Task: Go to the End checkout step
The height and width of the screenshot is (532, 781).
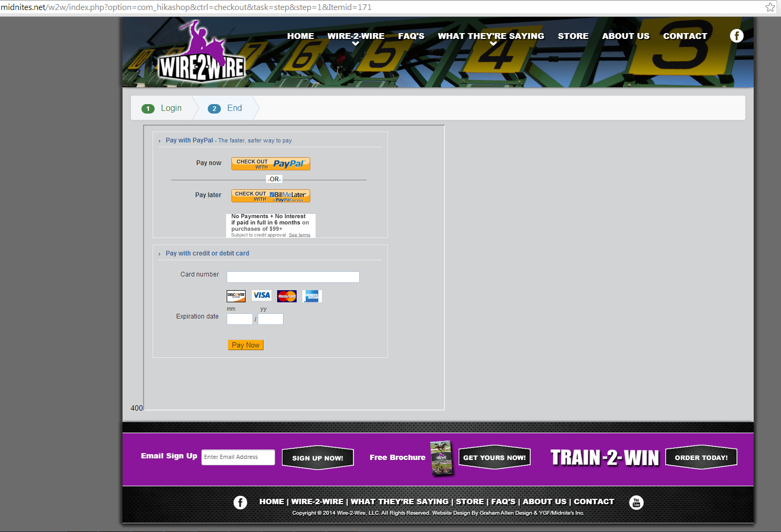Action: [225, 108]
